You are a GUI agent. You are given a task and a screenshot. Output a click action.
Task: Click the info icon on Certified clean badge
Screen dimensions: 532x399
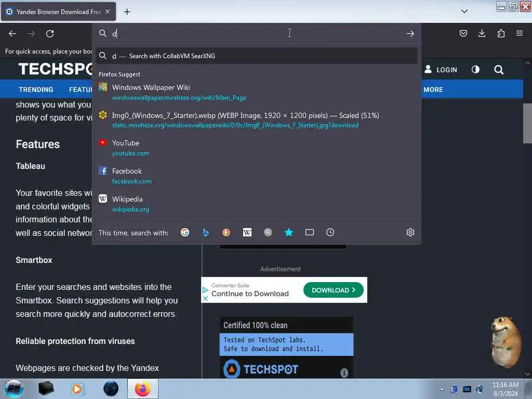[x=344, y=373]
